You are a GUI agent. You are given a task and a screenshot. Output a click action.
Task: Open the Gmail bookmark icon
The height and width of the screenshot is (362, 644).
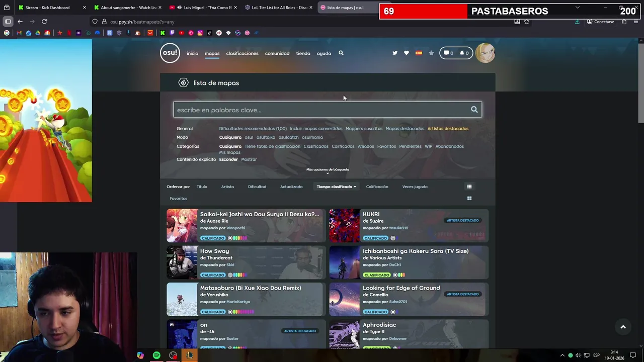point(19,33)
